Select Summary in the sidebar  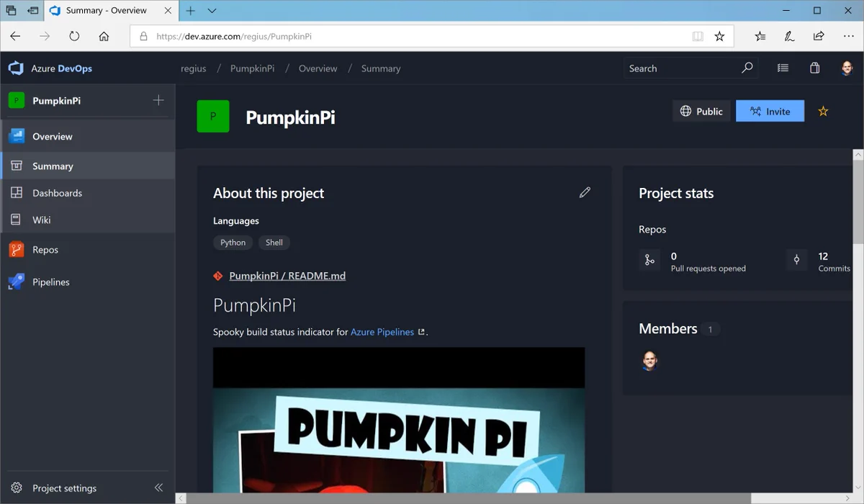[x=87, y=166]
